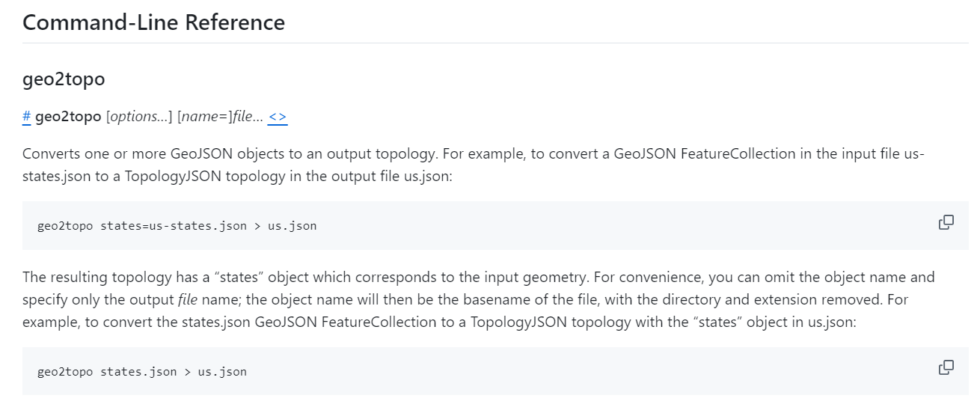Click the geo2topo section heading
980x404 pixels.
coord(64,79)
